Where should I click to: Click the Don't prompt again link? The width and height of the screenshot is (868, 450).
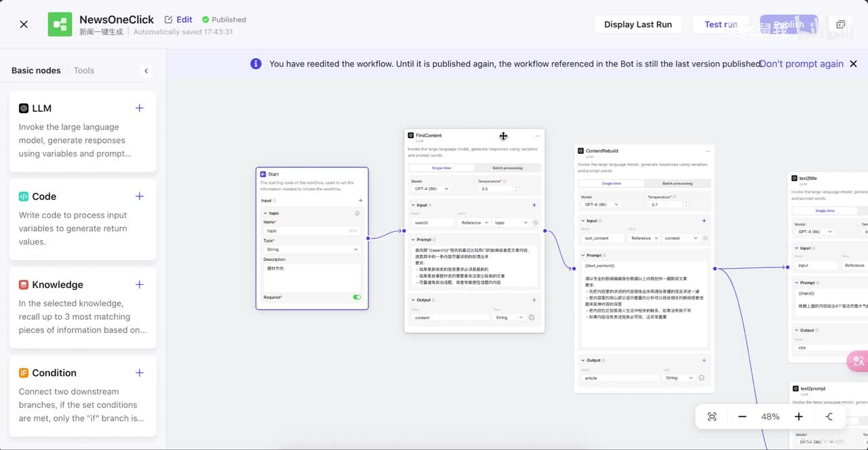pos(802,64)
